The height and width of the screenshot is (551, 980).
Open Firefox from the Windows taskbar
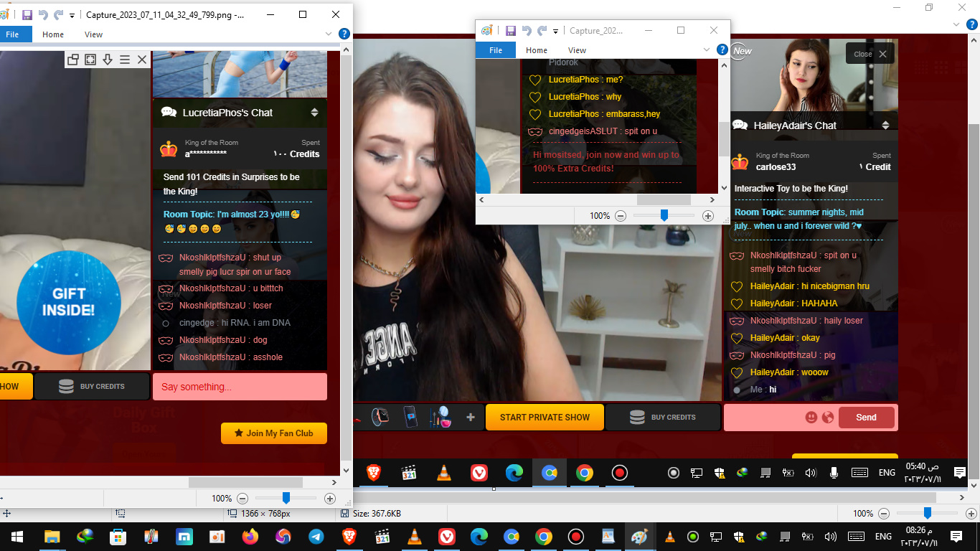[250, 537]
